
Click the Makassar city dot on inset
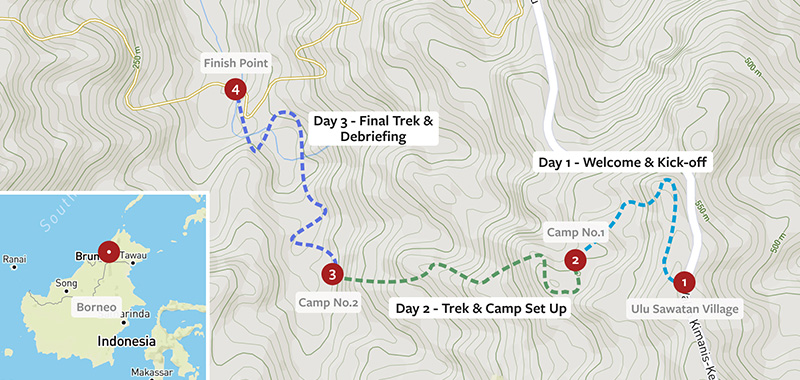152,379
